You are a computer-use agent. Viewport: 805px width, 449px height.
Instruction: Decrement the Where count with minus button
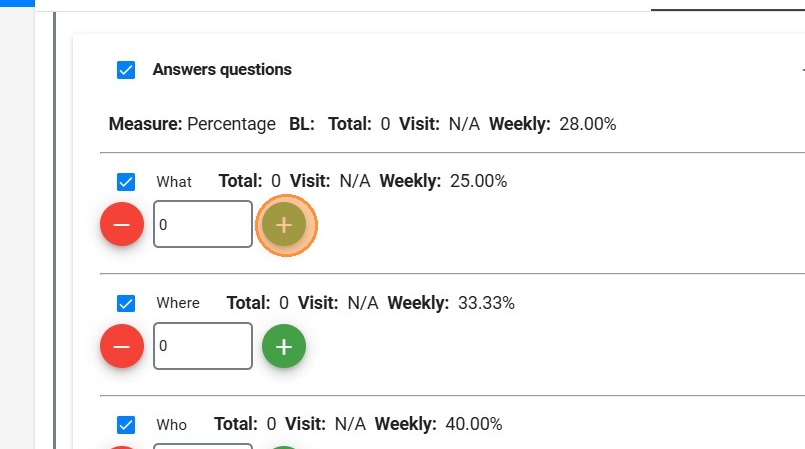pyautogui.click(x=122, y=346)
